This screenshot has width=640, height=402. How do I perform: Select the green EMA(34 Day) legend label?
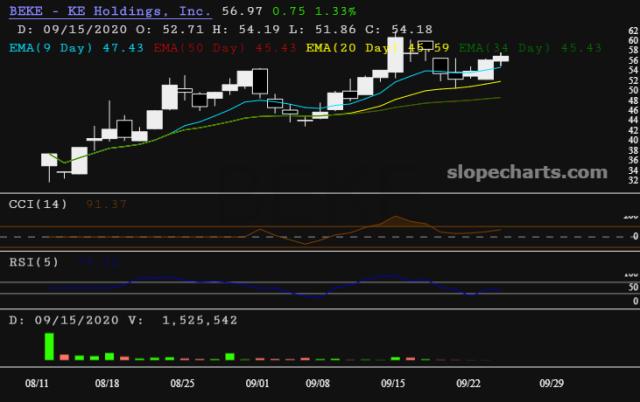504,48
